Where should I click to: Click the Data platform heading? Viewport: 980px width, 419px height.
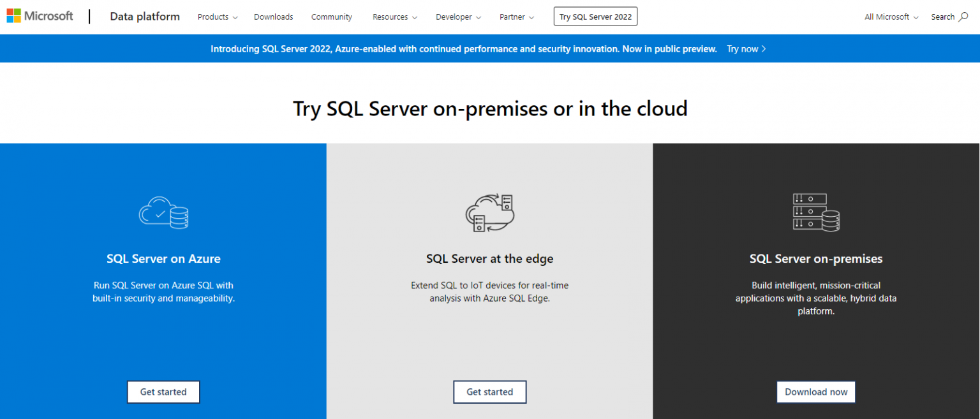pyautogui.click(x=144, y=17)
